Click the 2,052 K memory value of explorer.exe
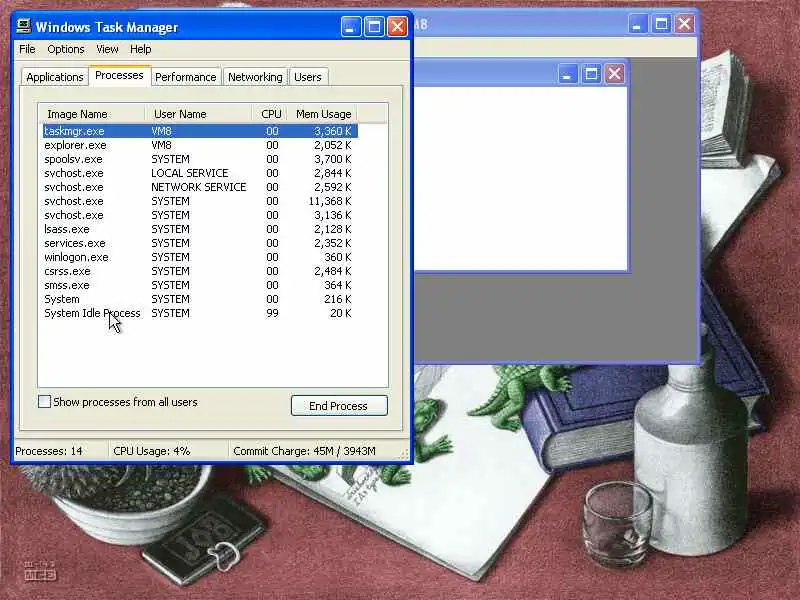 [333, 145]
